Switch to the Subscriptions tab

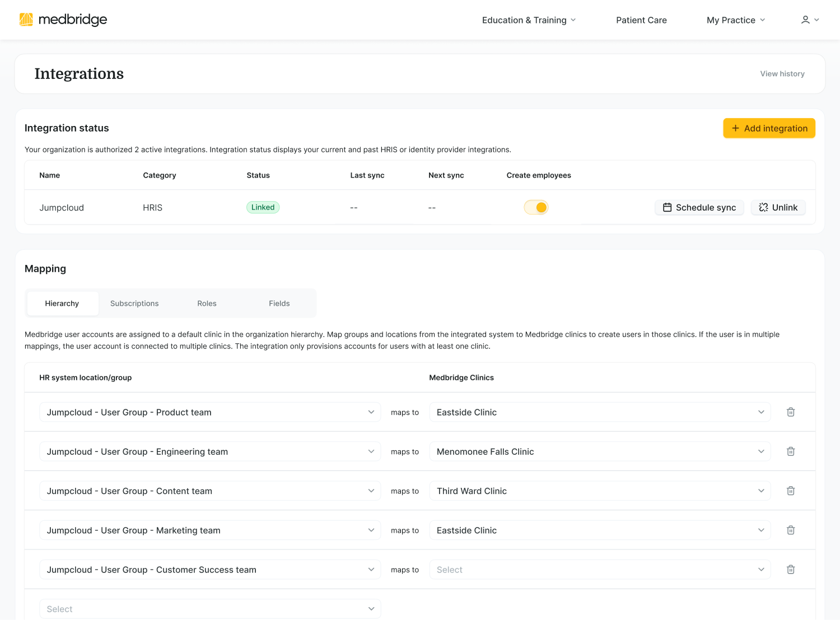134,303
